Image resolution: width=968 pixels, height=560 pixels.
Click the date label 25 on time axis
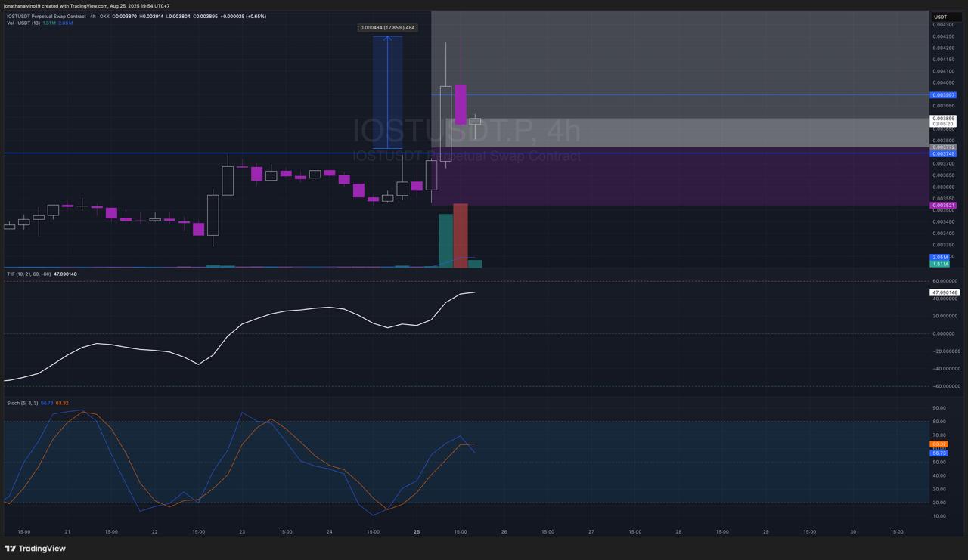point(417,531)
